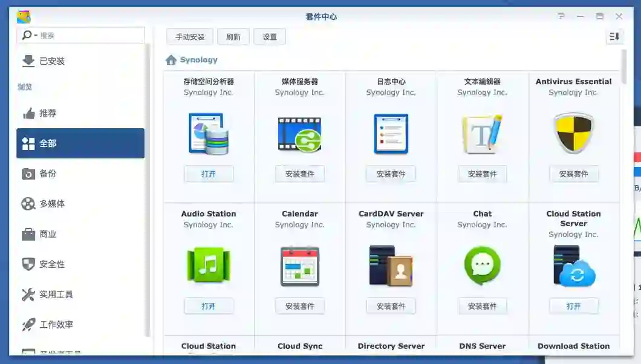Select the Chat speech bubble icon
This screenshot has height=364, width=641.
tap(483, 265)
